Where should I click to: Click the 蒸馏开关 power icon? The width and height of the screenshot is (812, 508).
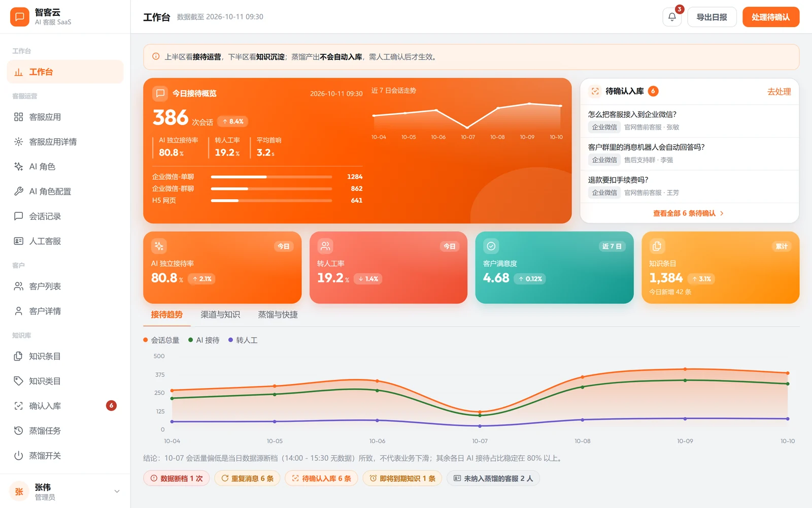[x=19, y=456]
